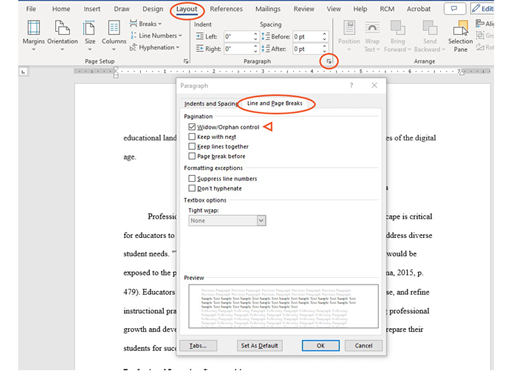The image size is (513, 374).
Task: Open the Hyphenation dropdown
Action: click(x=155, y=47)
